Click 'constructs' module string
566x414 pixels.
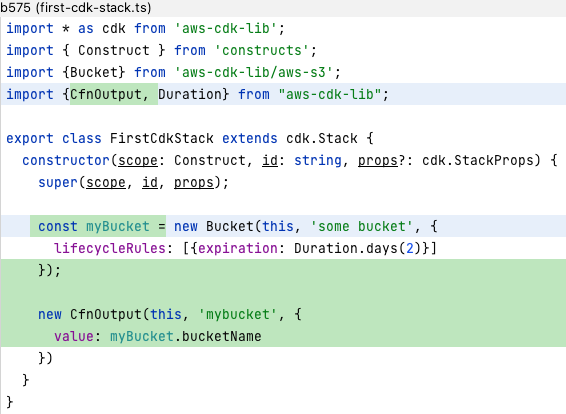[x=262, y=50]
